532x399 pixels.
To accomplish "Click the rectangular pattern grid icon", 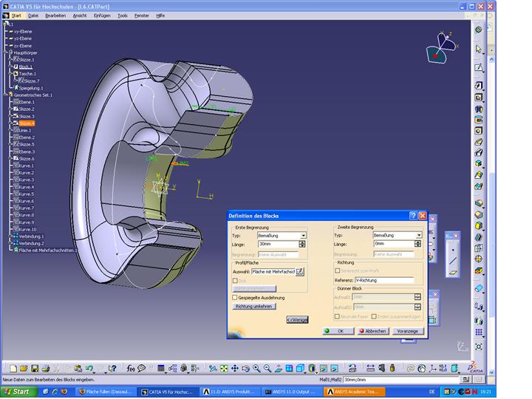I will point(478,332).
